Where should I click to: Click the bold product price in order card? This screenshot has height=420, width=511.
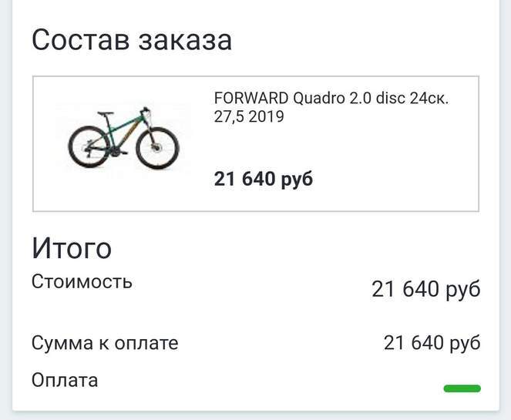pyautogui.click(x=264, y=180)
